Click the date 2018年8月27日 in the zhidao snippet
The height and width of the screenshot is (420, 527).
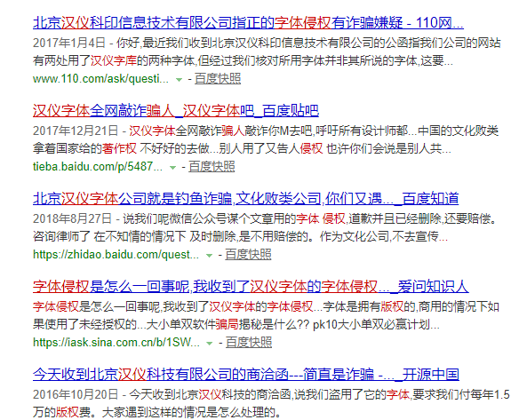73,219
